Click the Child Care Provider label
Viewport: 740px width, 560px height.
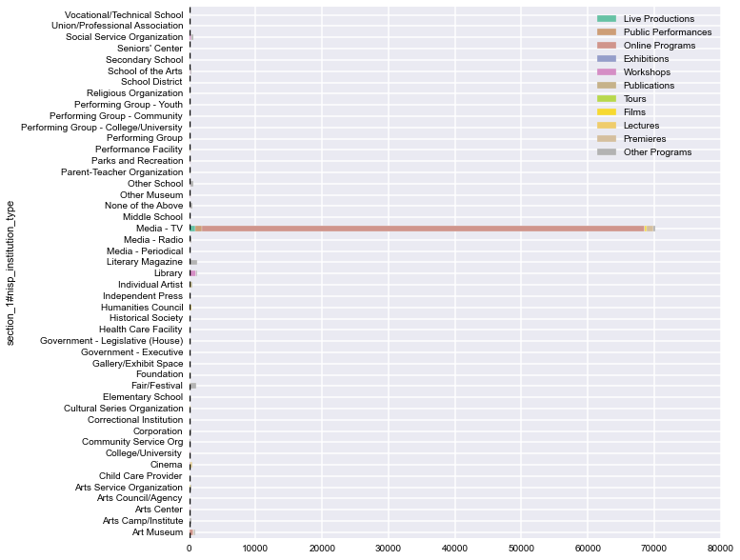click(x=140, y=475)
